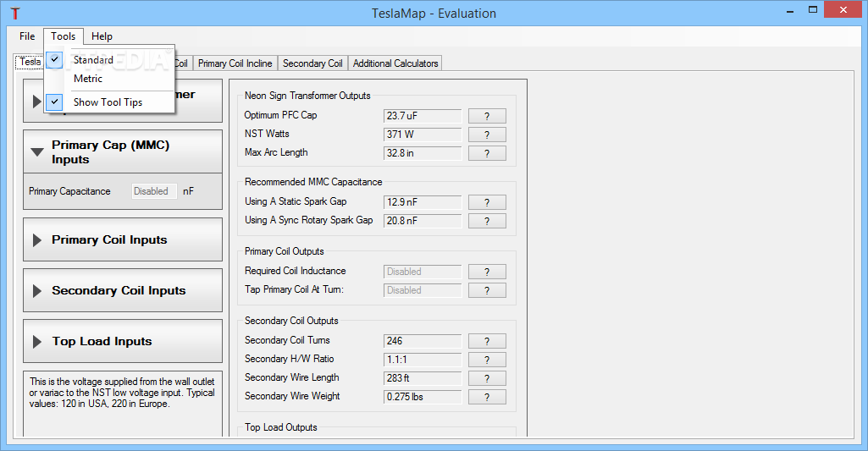
Task: Close the TeslaMap window
Action: [843, 10]
